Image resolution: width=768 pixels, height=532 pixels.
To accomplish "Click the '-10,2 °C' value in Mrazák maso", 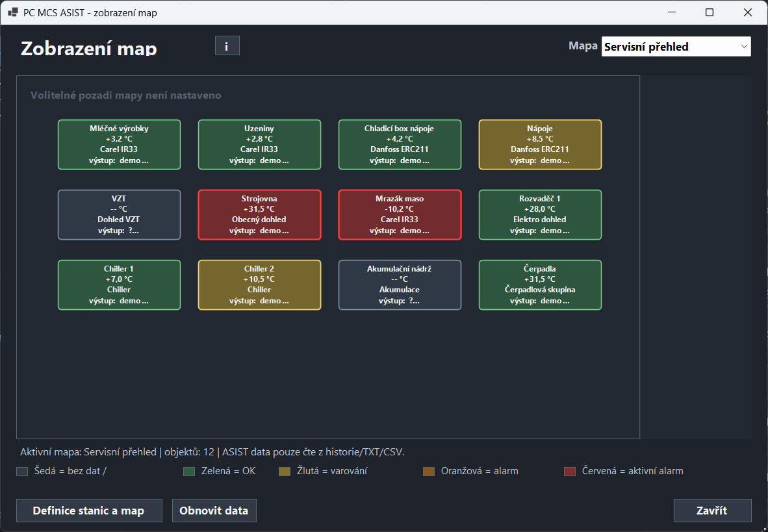I will [x=399, y=209].
